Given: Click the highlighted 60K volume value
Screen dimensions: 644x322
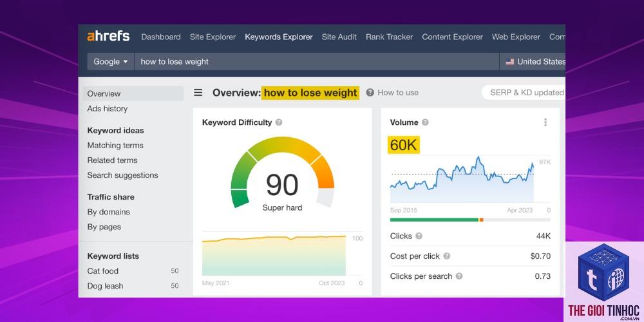Looking at the screenshot, I should pos(404,144).
